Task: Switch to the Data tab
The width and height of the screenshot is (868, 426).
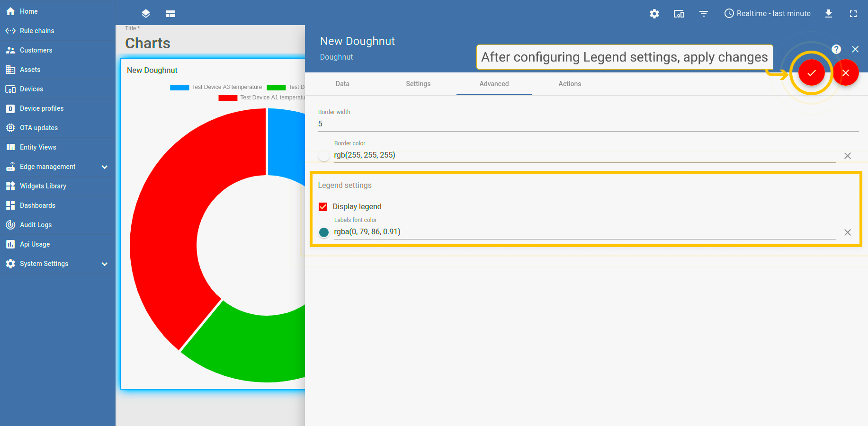Action: pos(342,84)
